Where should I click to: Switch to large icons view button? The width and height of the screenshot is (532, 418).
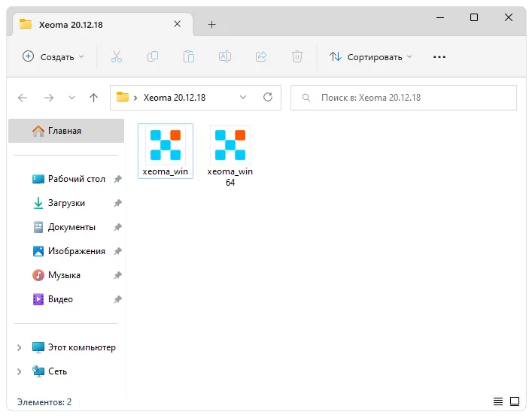(515, 401)
